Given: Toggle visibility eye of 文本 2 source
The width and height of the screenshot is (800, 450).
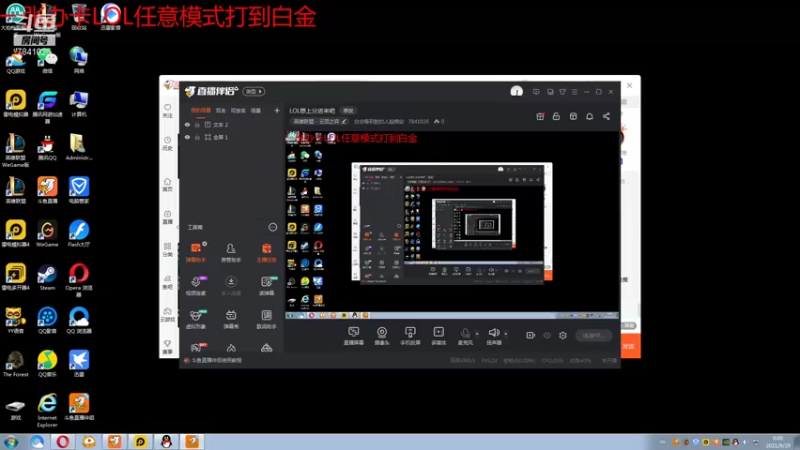Looking at the screenshot, I should click(x=187, y=124).
